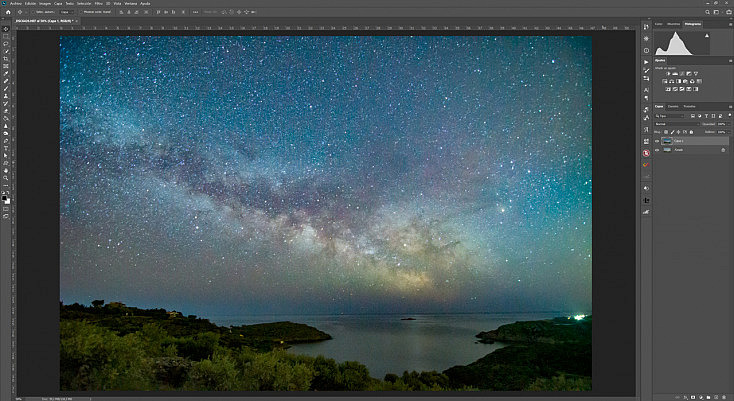Click the background color swatch
This screenshot has width=734, height=401.
(8, 202)
